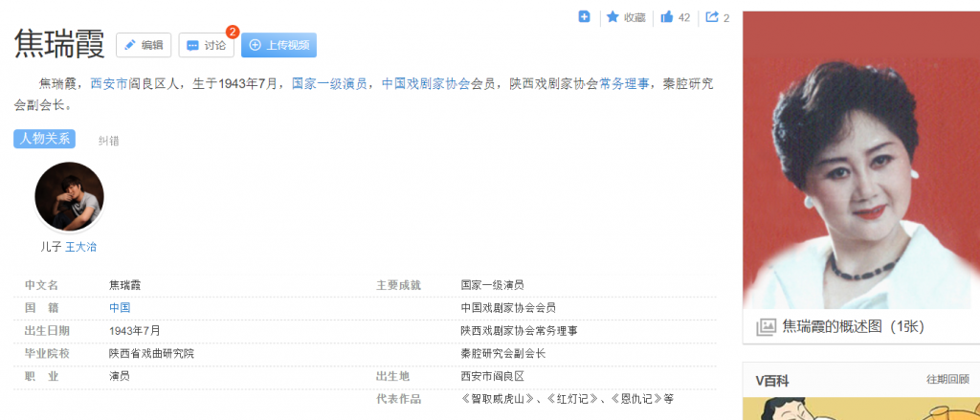The width and height of the screenshot is (980, 420).
Task: Open the 西安市 hyperlink
Action: 108,83
